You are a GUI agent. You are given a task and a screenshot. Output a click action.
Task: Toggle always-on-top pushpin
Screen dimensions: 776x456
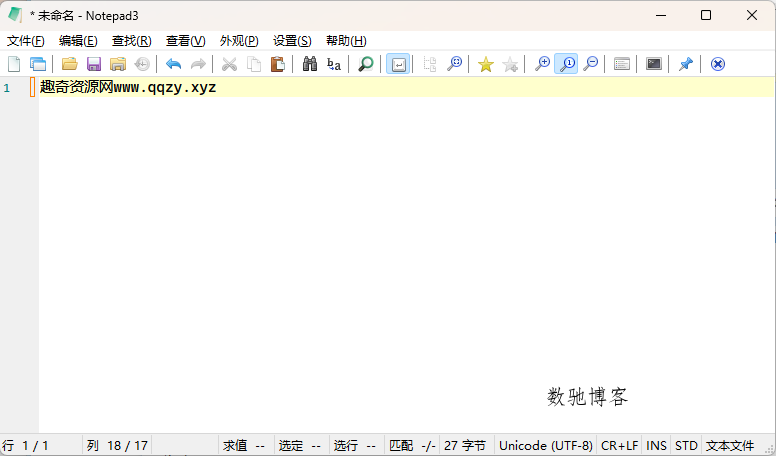point(685,64)
